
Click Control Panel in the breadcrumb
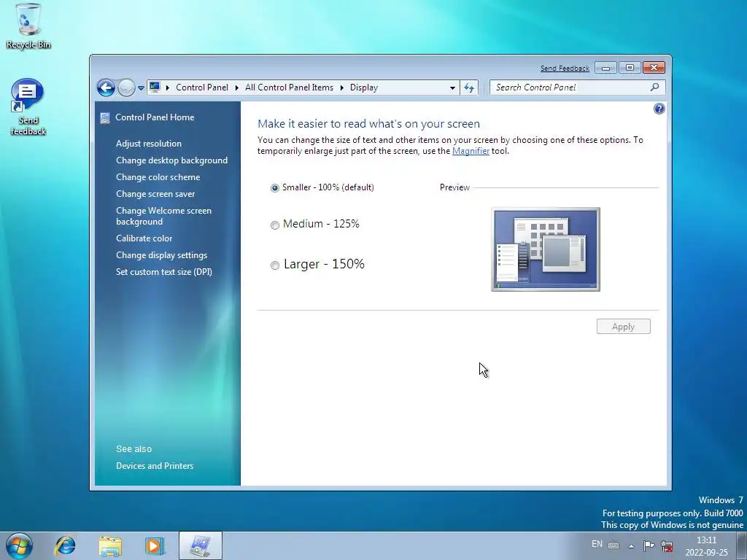pos(202,87)
